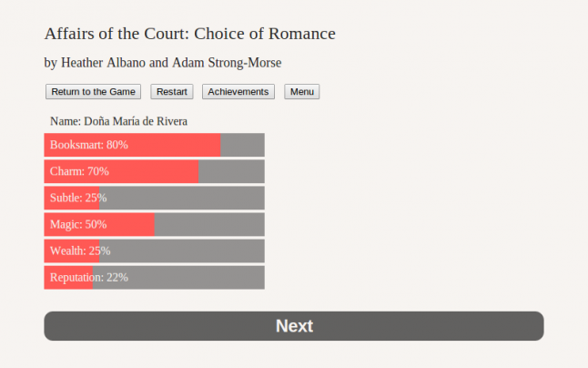Click the gray unfilled end of Wealth bar
Viewport: 588px width, 368px height.
click(182, 250)
